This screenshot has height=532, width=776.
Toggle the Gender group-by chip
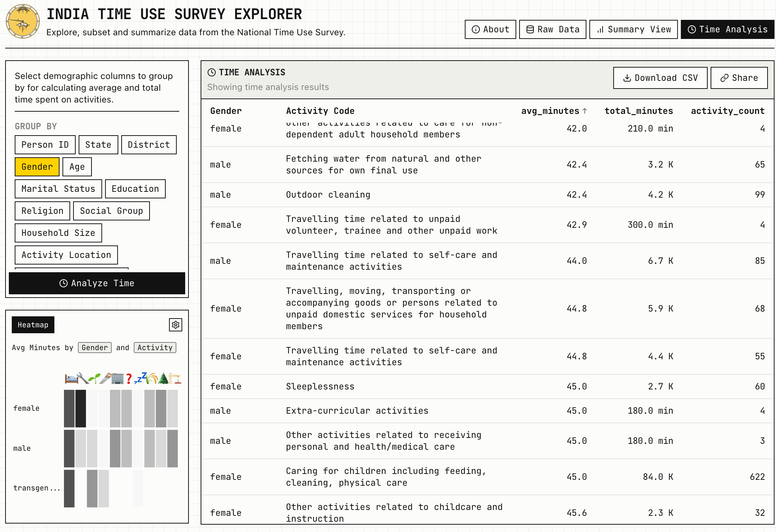click(x=37, y=166)
